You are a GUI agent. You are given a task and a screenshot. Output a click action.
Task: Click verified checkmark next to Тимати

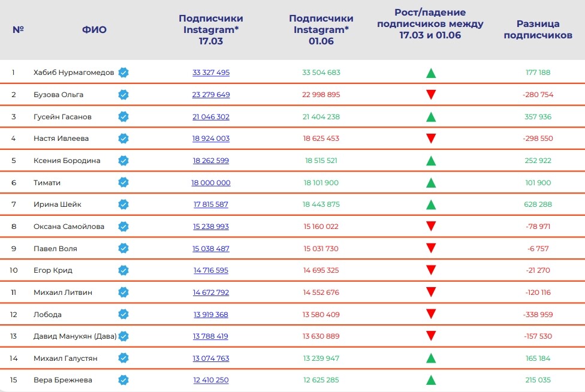(x=123, y=183)
